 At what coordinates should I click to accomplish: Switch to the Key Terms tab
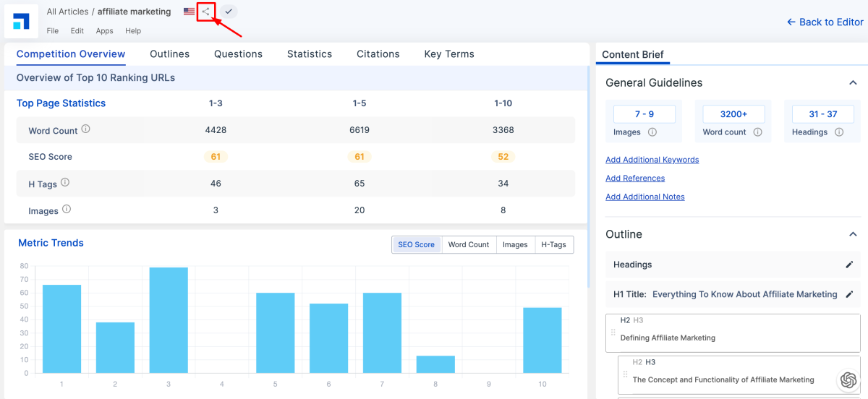coord(449,54)
